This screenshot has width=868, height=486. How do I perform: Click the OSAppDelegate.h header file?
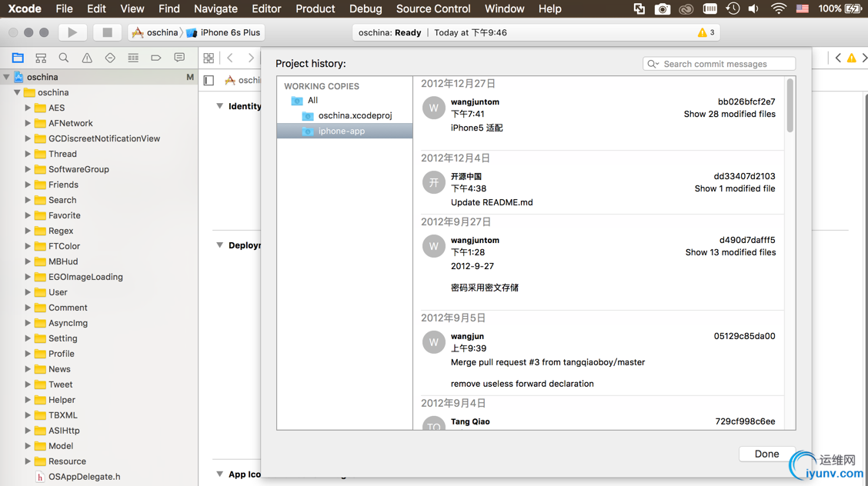click(84, 477)
